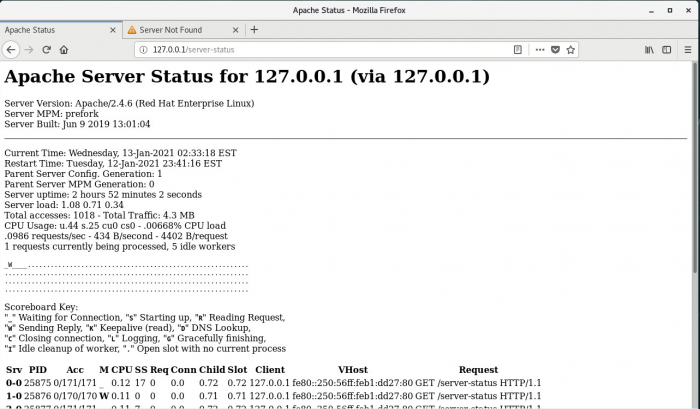Click the Restart Time line

click(113, 163)
